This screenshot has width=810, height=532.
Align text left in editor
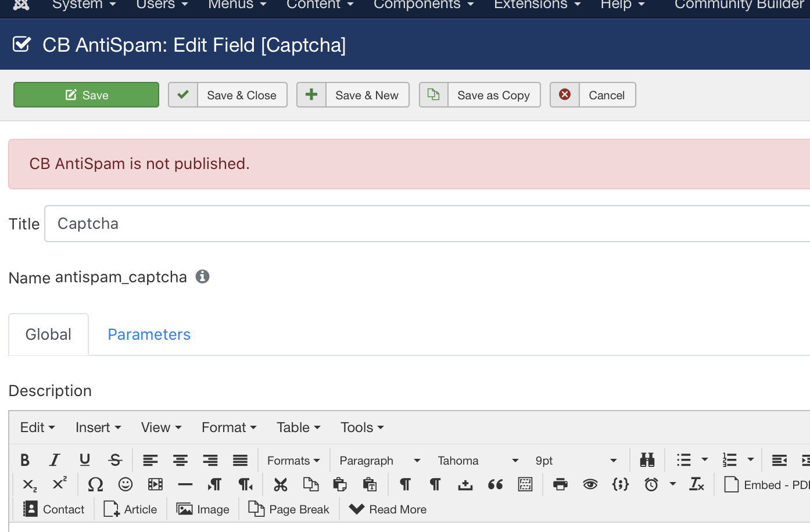click(150, 460)
